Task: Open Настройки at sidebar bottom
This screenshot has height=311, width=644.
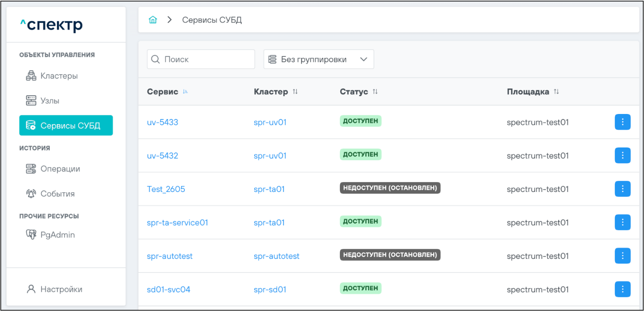Action: click(61, 289)
